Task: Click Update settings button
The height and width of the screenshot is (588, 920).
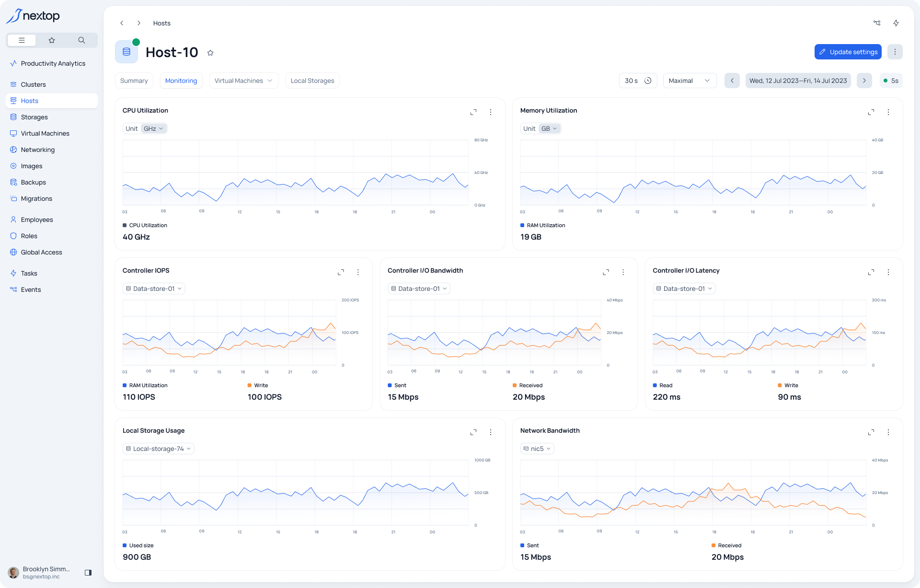Action: coord(848,52)
